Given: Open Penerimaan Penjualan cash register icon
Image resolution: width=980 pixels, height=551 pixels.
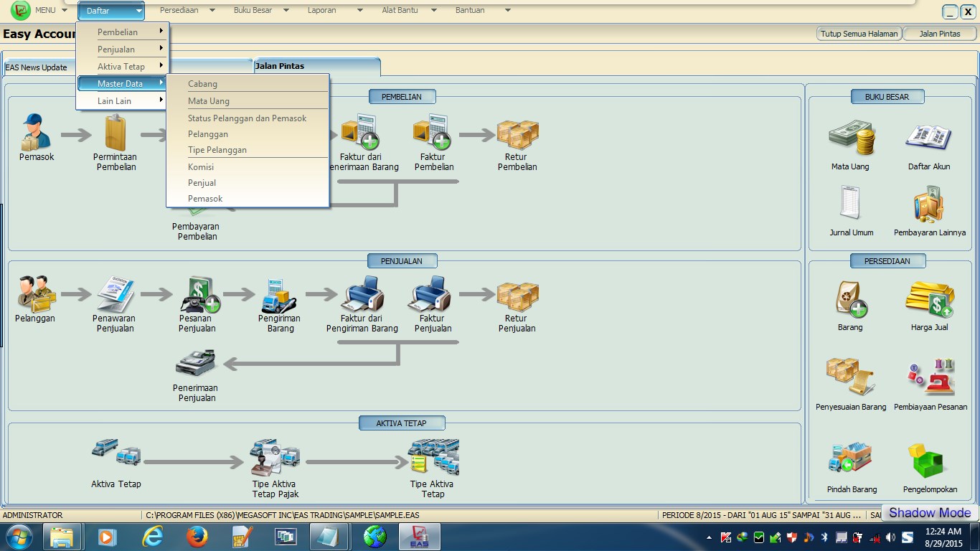Looking at the screenshot, I should [196, 364].
